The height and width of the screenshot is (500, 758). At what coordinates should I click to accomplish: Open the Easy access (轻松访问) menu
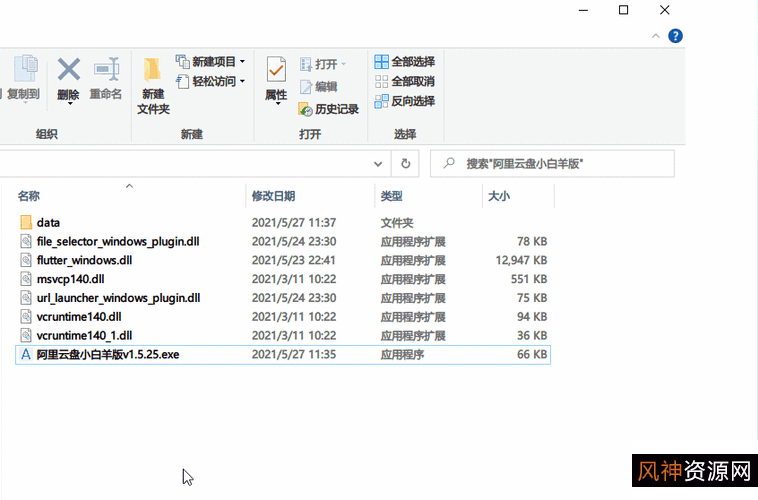pos(210,81)
